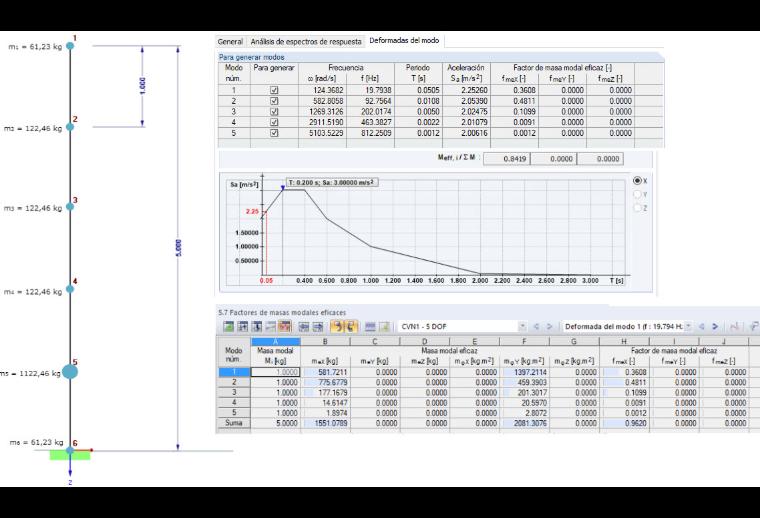Screen dimensions: 760x518
Task: Click the second orange highlighted selection-sync icon
Action: (x=350, y=327)
